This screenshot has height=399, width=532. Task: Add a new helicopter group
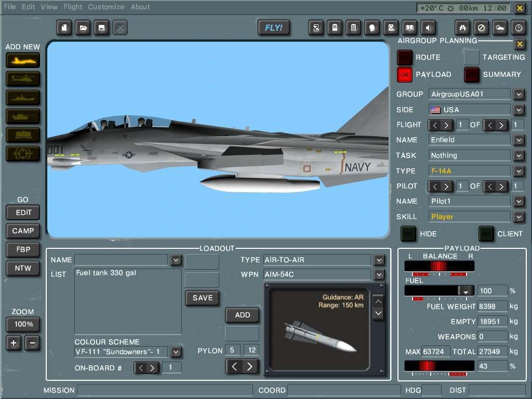tap(22, 78)
